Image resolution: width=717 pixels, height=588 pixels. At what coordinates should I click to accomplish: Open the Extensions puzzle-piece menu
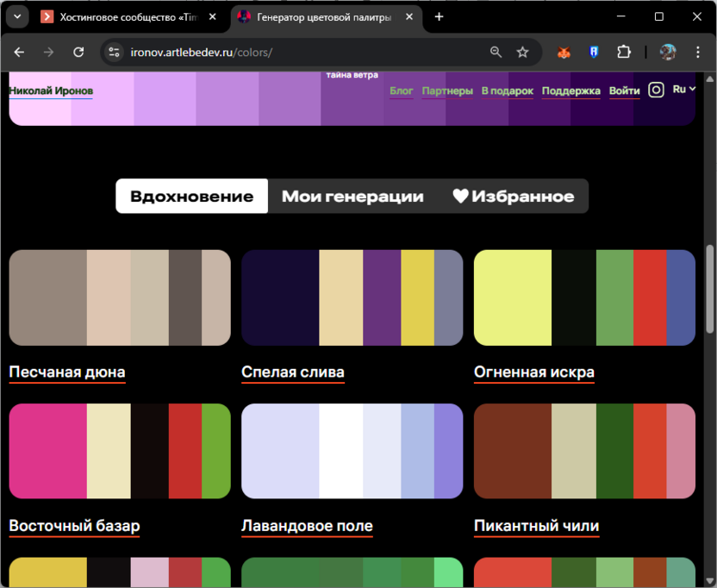point(624,53)
